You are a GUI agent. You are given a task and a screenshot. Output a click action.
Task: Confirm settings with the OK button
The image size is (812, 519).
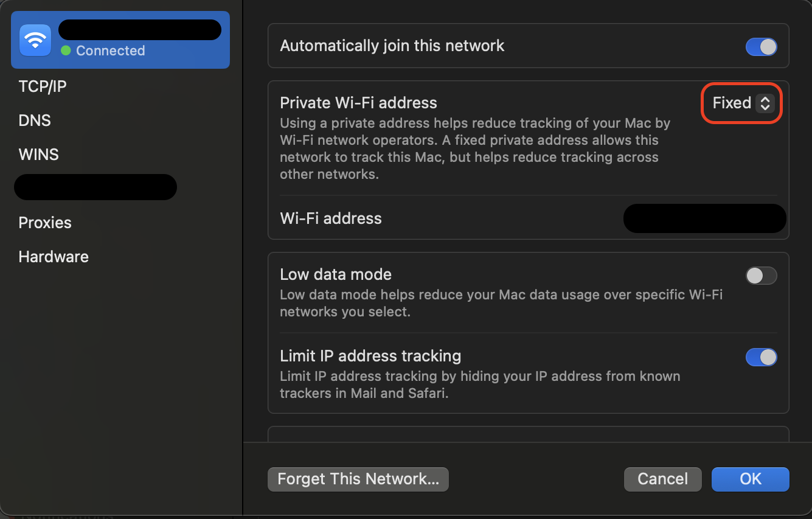tap(750, 479)
